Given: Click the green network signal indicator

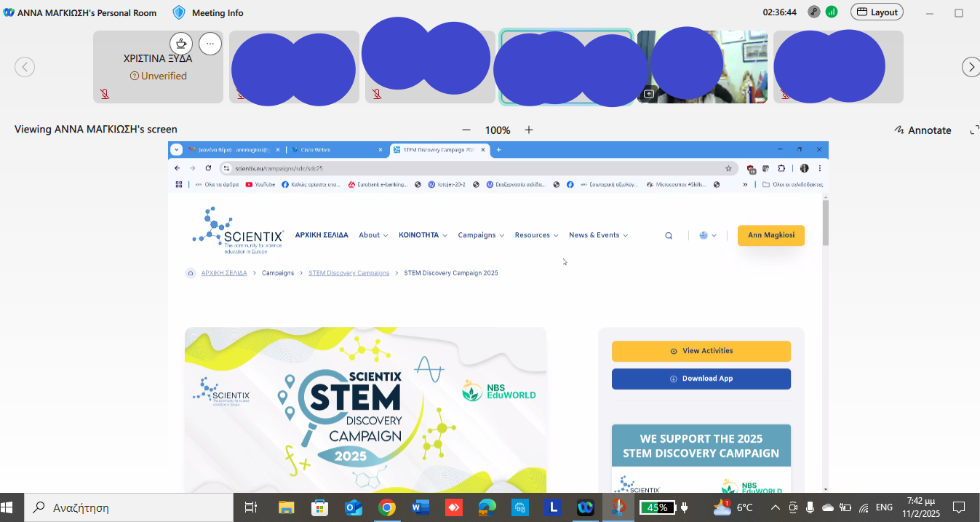Looking at the screenshot, I should pos(832,12).
